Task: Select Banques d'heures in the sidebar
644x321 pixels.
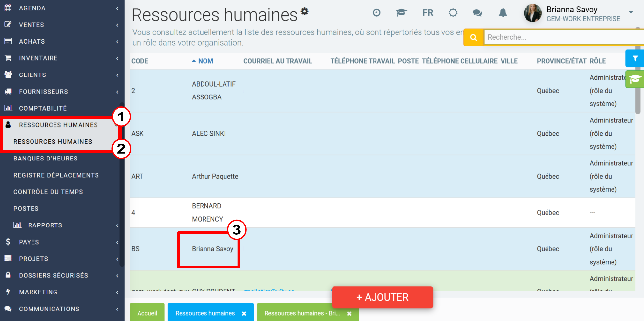Action: (x=46, y=159)
